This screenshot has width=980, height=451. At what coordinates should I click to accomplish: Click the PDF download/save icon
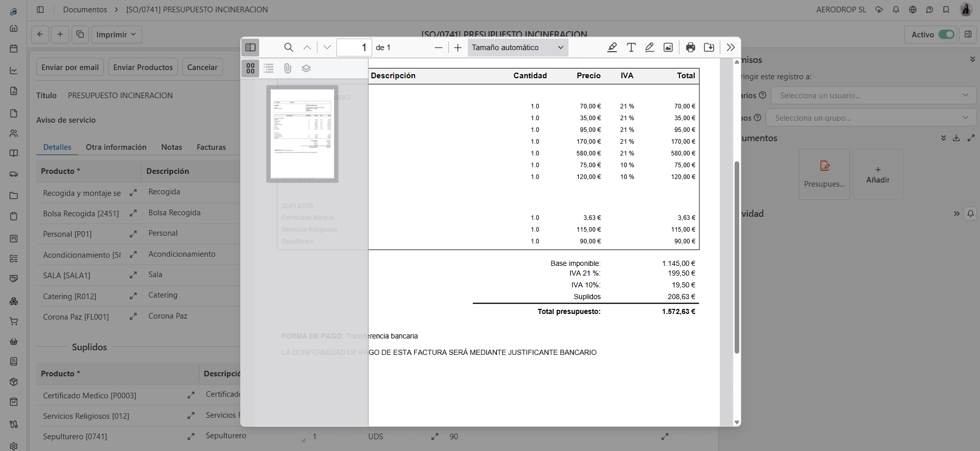(709, 48)
